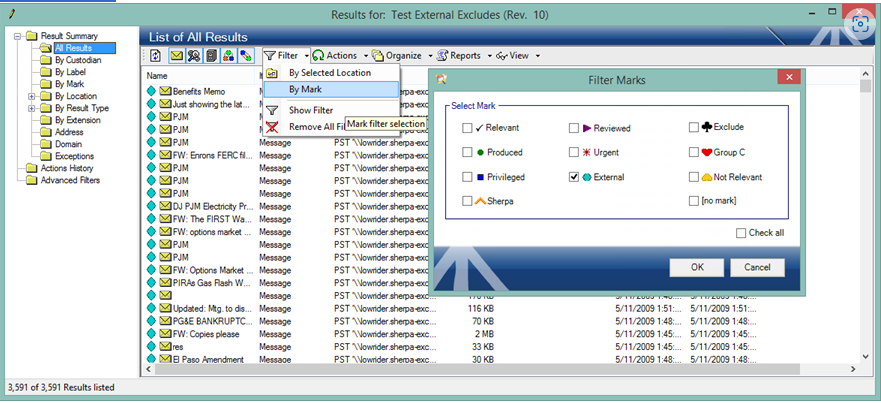
Task: Select By Custodian in result tree
Action: 77,60
